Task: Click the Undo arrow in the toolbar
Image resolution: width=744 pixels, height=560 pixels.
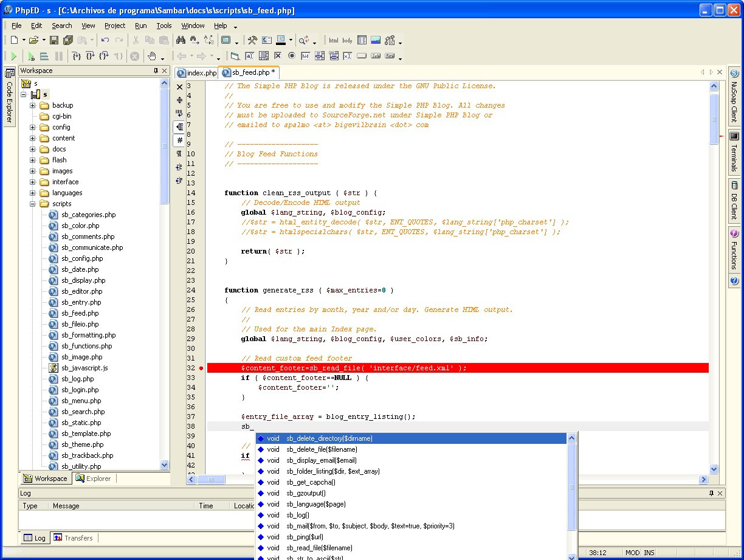Action: tap(105, 40)
